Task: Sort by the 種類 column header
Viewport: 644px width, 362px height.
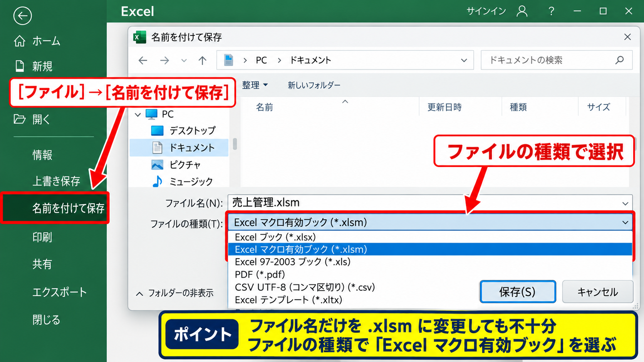Action: (x=518, y=107)
